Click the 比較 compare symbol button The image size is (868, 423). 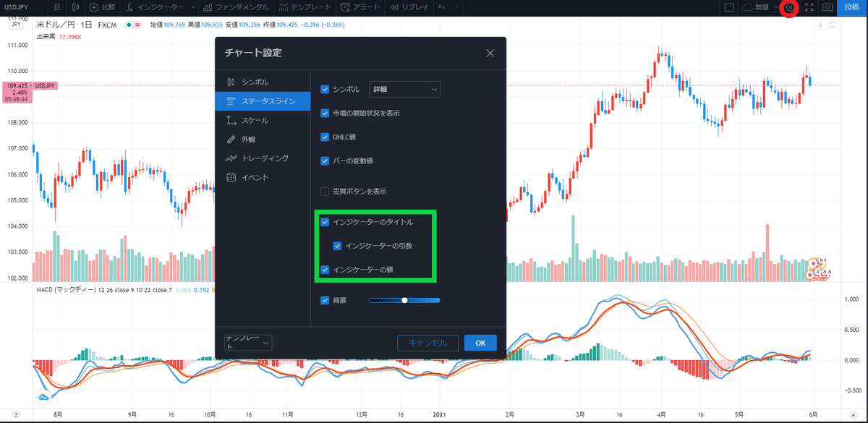coord(102,7)
